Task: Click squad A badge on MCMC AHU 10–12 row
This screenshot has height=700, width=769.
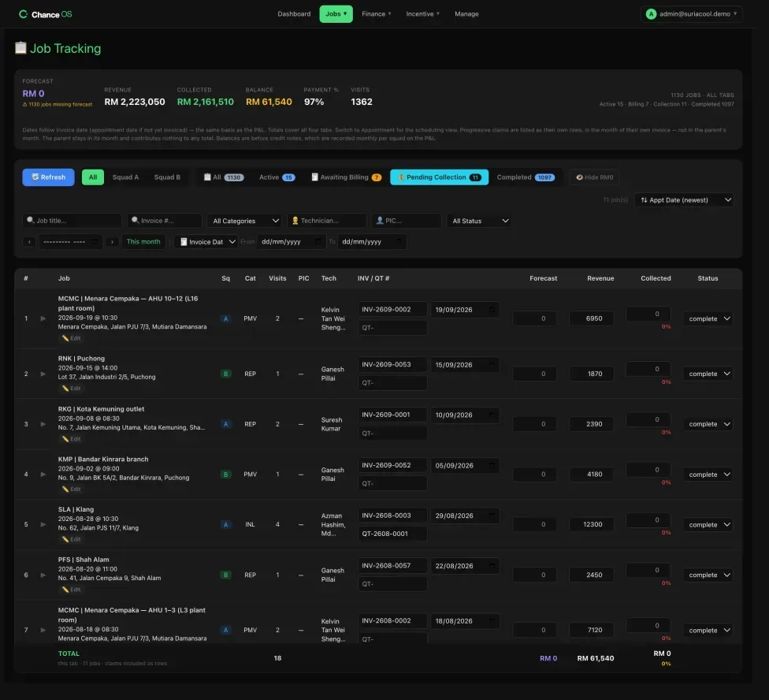Action: 225,318
